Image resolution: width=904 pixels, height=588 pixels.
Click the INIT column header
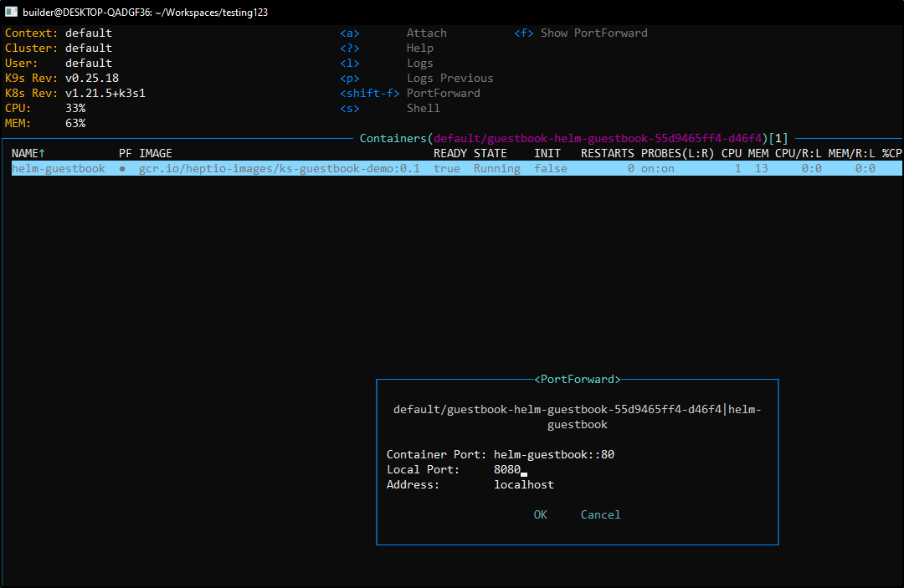(547, 153)
